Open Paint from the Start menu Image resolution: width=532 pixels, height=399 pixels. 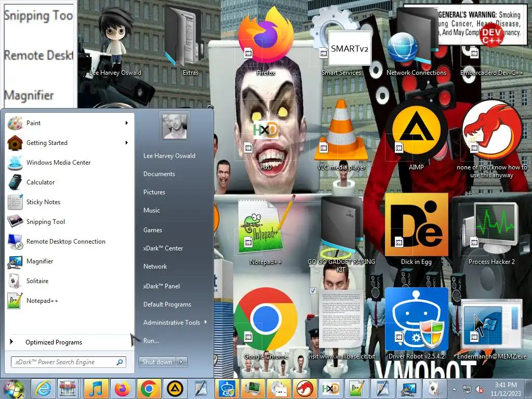pos(70,123)
